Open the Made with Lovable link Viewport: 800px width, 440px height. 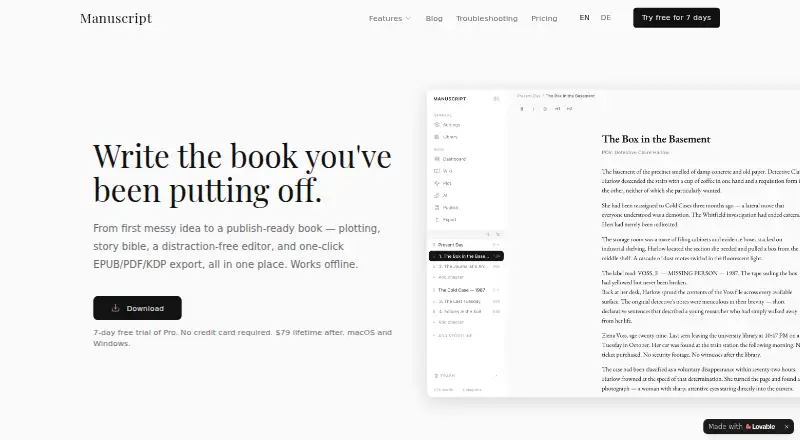tap(742, 427)
